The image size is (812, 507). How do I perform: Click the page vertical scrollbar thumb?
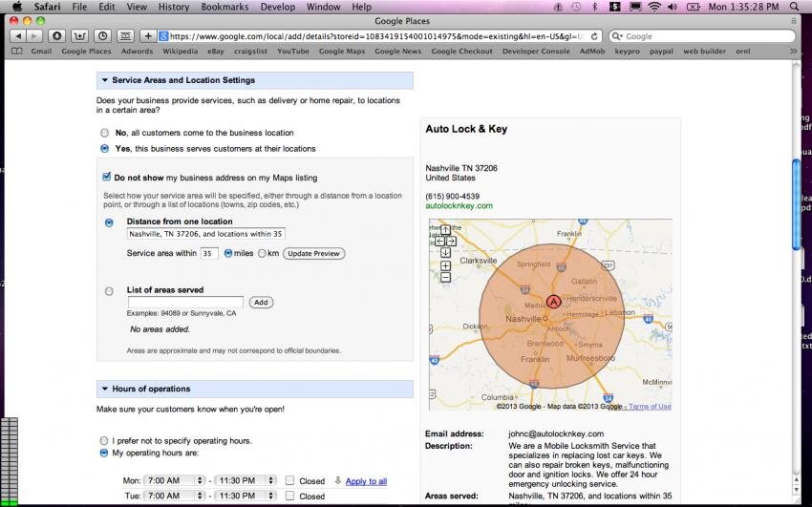[x=796, y=204]
